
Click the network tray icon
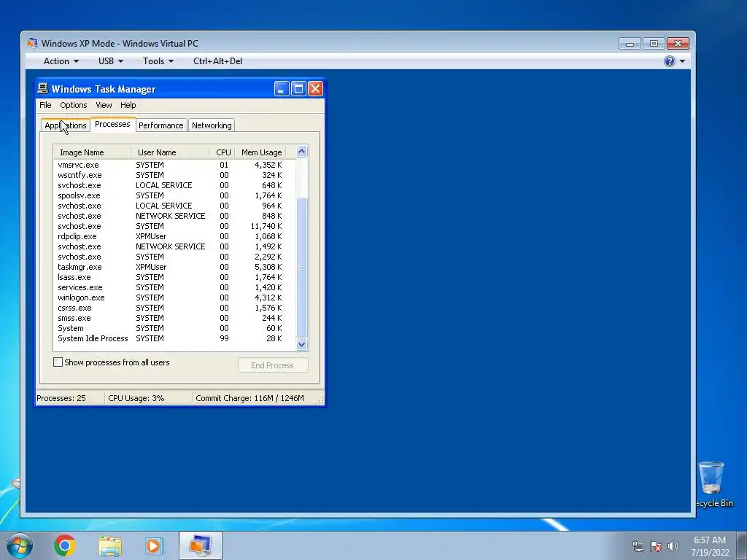pos(638,545)
